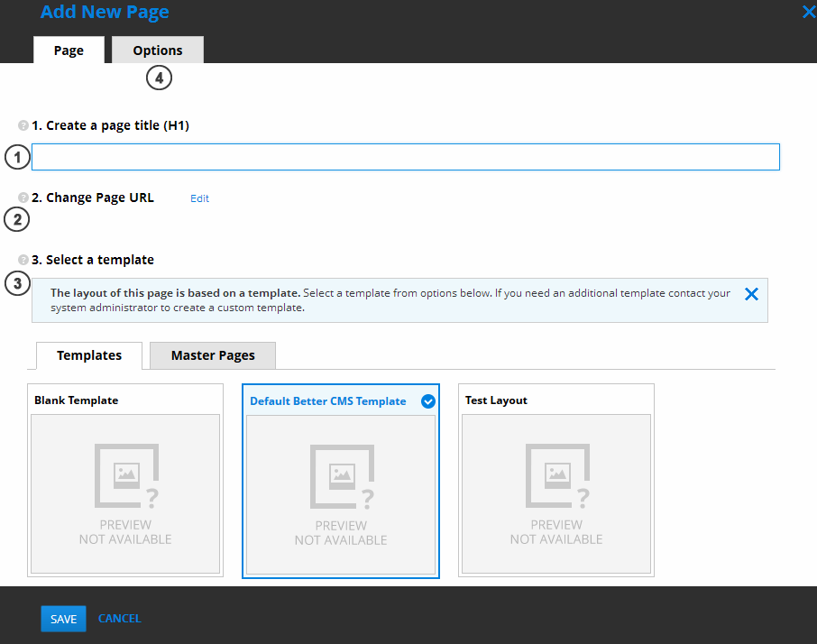Expand the page URL editor via Edit
Viewport: 817px width, 644px height.
tap(199, 198)
